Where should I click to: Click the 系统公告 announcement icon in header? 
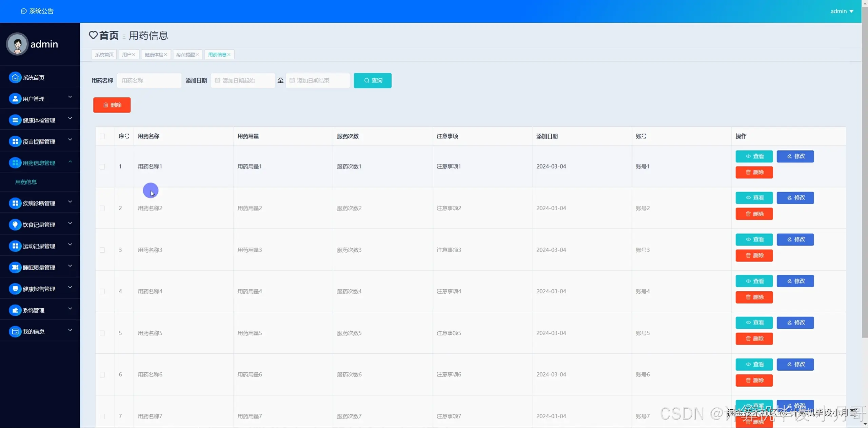(x=24, y=11)
